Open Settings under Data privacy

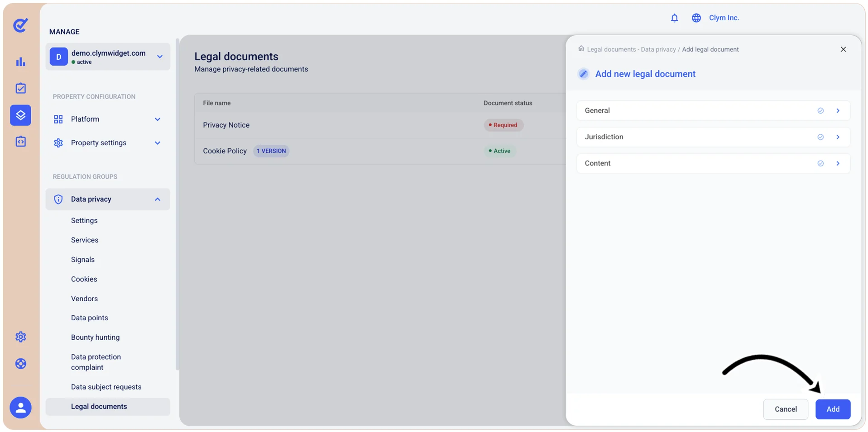(84, 220)
